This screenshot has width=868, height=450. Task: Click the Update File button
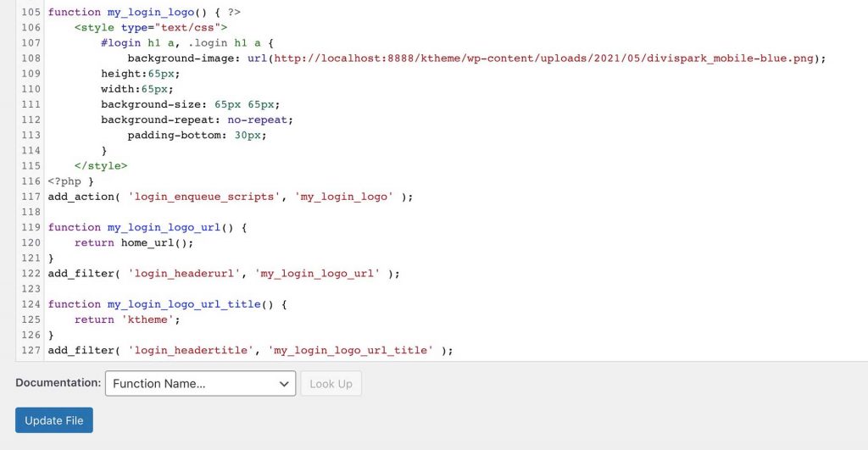54,420
